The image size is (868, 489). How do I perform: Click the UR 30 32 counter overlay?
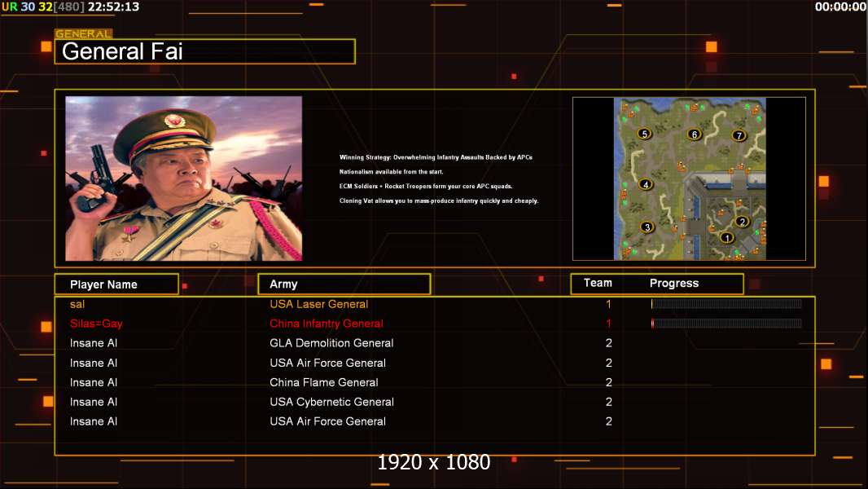(x=27, y=7)
